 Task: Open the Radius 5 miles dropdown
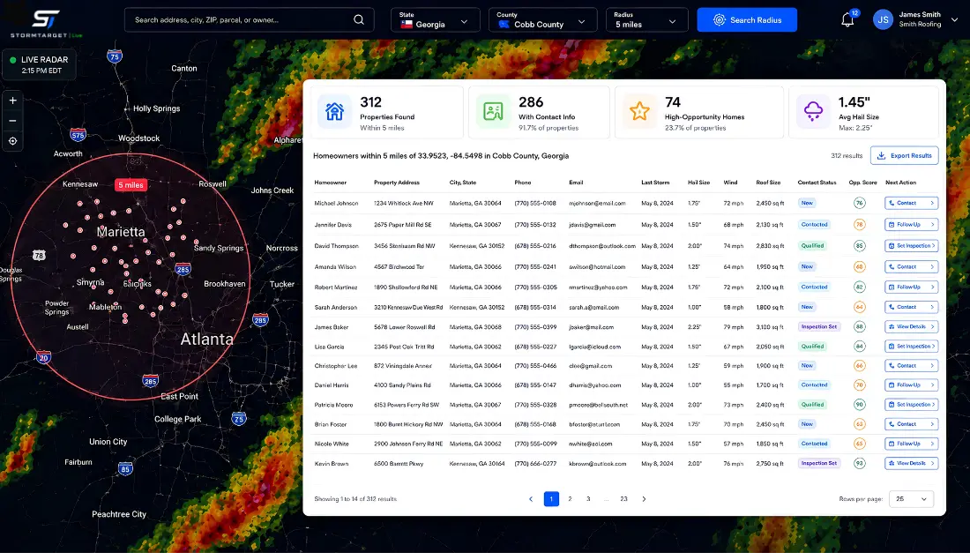coord(647,19)
